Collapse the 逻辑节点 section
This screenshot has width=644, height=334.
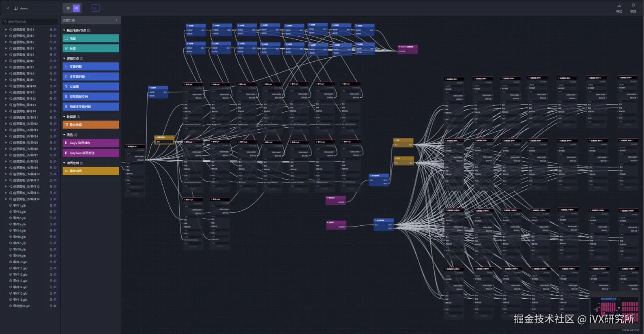tap(64, 58)
